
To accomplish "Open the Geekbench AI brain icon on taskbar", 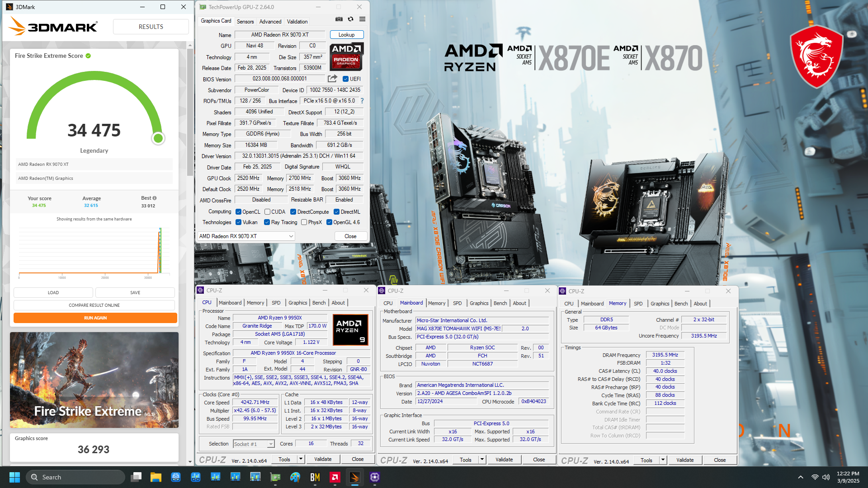I will 176,477.
